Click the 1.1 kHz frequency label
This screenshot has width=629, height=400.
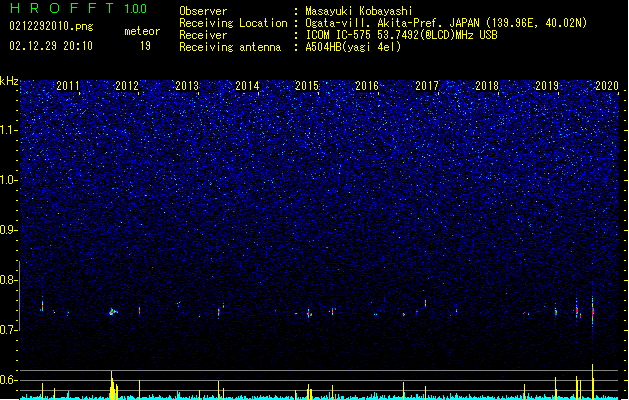(x=9, y=130)
